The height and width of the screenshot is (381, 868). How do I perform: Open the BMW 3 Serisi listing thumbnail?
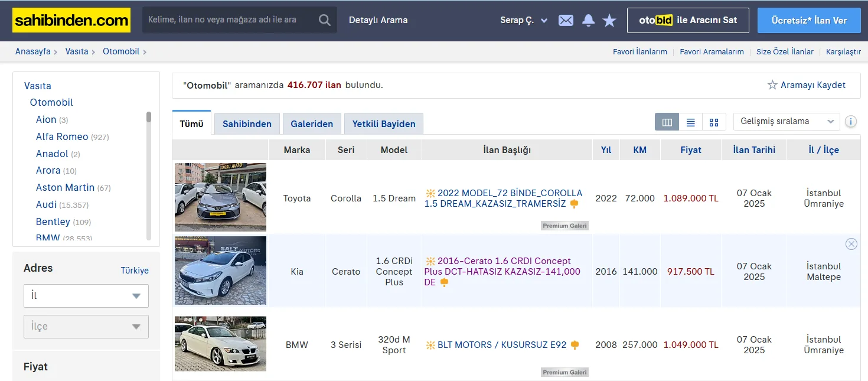tap(220, 344)
